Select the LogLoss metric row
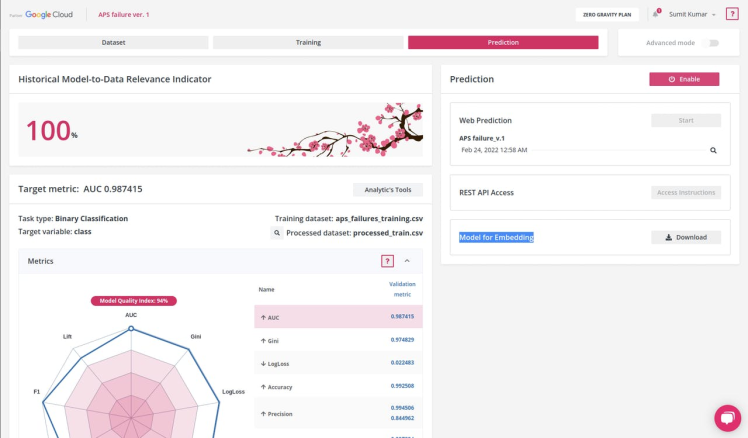This screenshot has width=748, height=438. [338, 363]
